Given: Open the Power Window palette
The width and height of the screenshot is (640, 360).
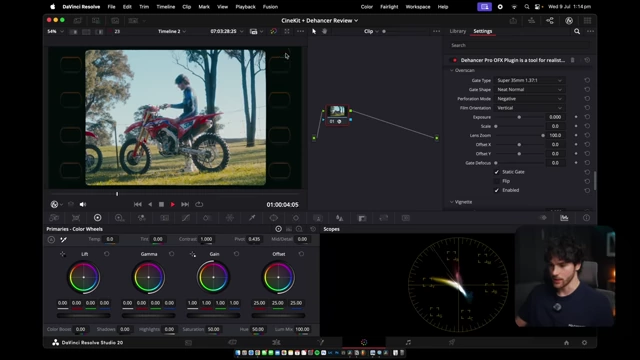Looking at the screenshot, I should (273, 218).
